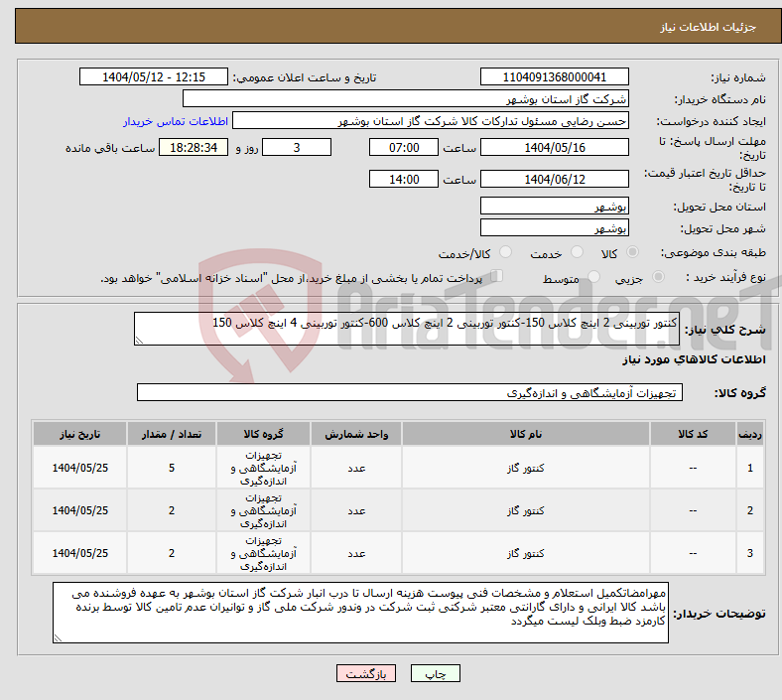Click کنتور گاز name in row 2
This screenshot has width=782, height=700.
[526, 511]
